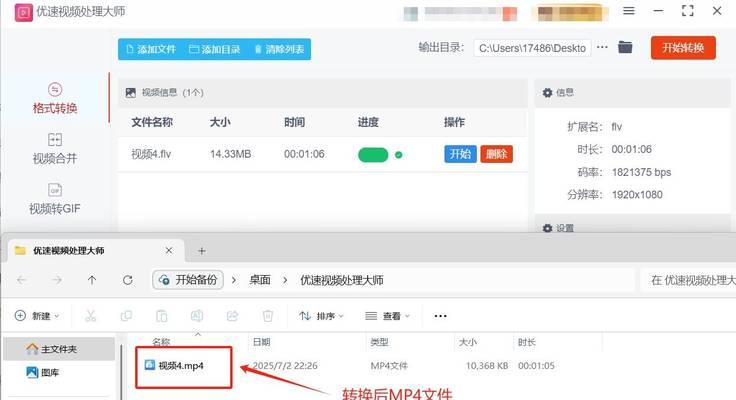This screenshot has height=400, width=736.
Task: Click the 14.33MB size cell
Action: coord(230,154)
